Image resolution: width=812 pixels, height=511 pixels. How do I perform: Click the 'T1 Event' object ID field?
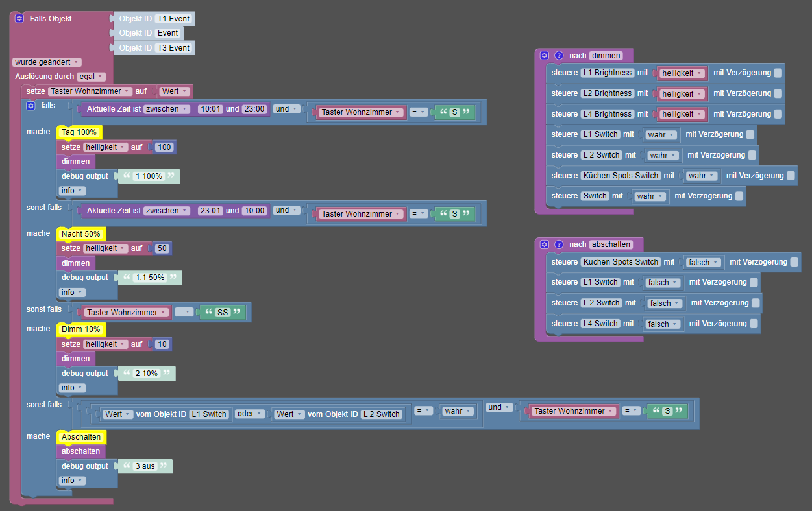173,19
